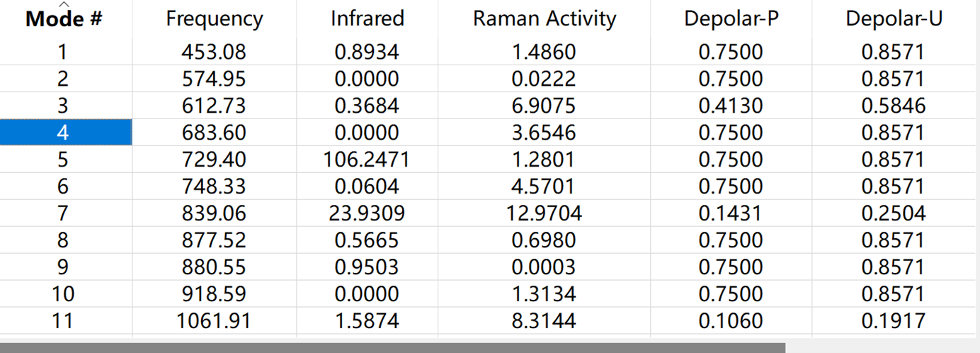The height and width of the screenshot is (353, 980).
Task: Sort by the Infrared column header
Action: (x=367, y=18)
